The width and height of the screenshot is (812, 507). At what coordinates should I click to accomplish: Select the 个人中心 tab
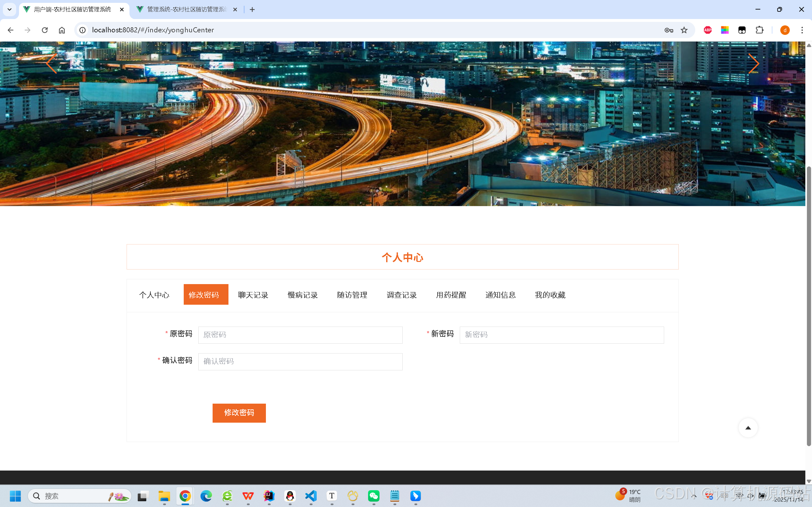tap(154, 295)
